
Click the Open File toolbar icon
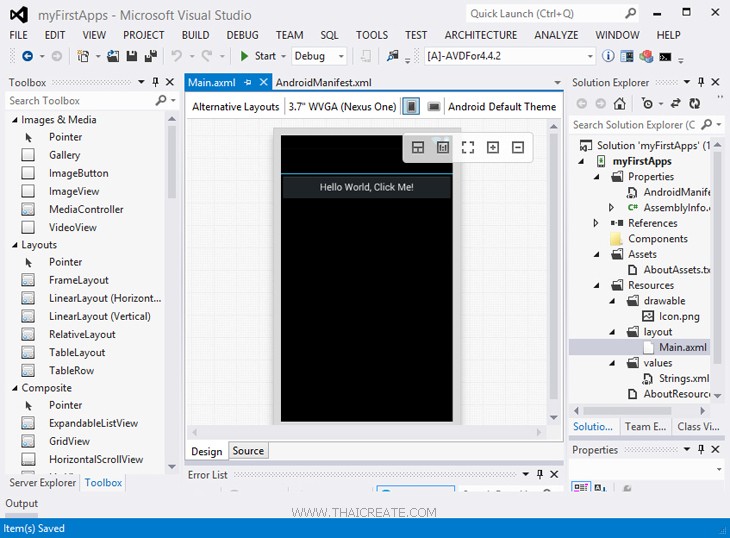pyautogui.click(x=113, y=56)
